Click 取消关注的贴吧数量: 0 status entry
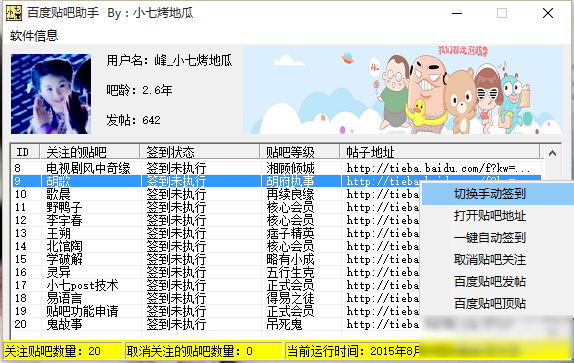The image size is (574, 363). (204, 351)
